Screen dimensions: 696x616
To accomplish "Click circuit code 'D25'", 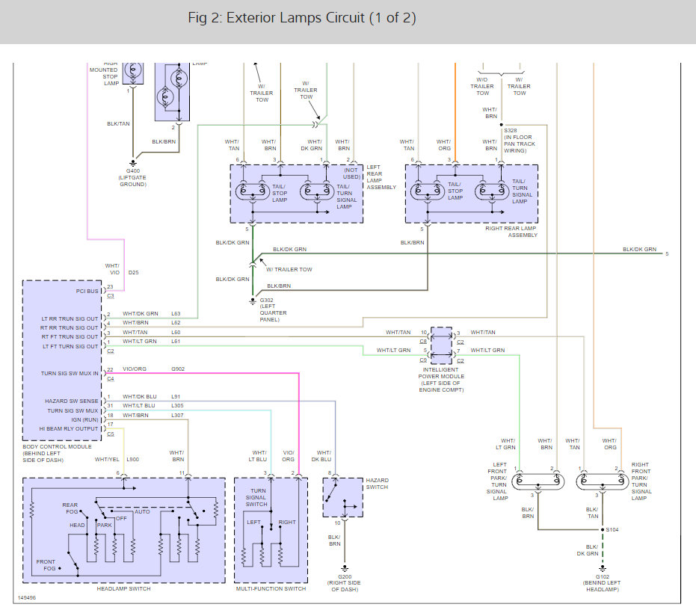I will pos(134,273).
